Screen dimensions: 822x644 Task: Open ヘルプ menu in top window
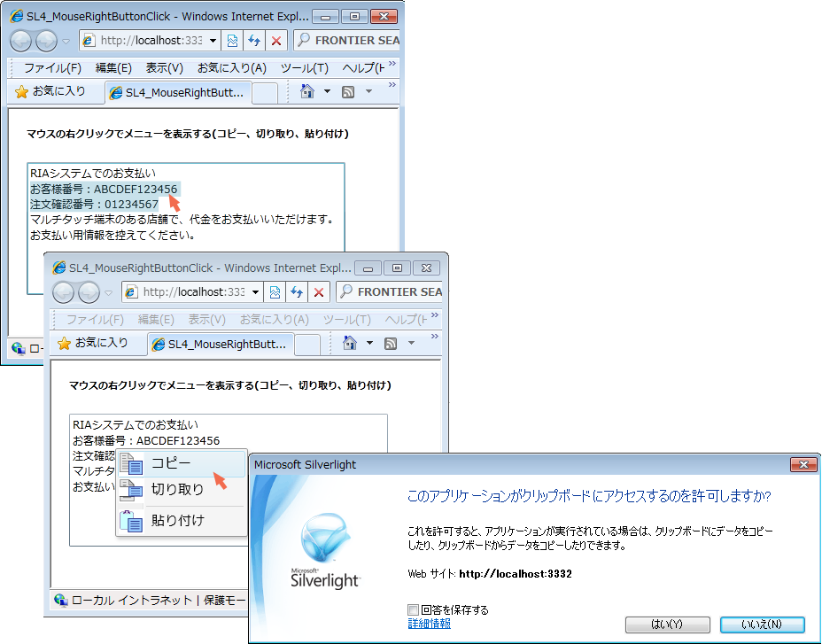[x=363, y=67]
